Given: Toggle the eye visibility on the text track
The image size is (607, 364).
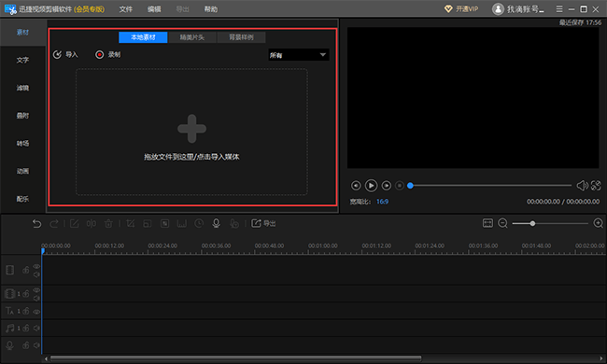Looking at the screenshot, I should 36,311.
